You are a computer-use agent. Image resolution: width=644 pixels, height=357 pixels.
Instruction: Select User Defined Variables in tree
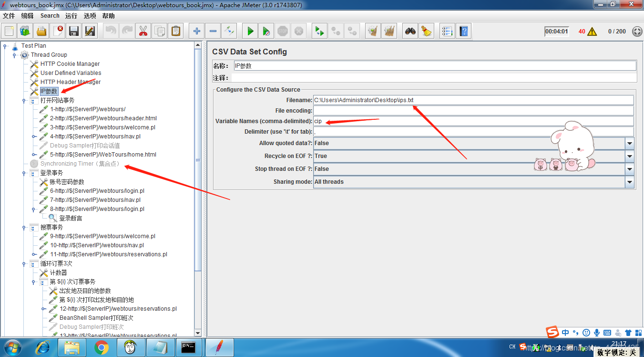pos(71,73)
